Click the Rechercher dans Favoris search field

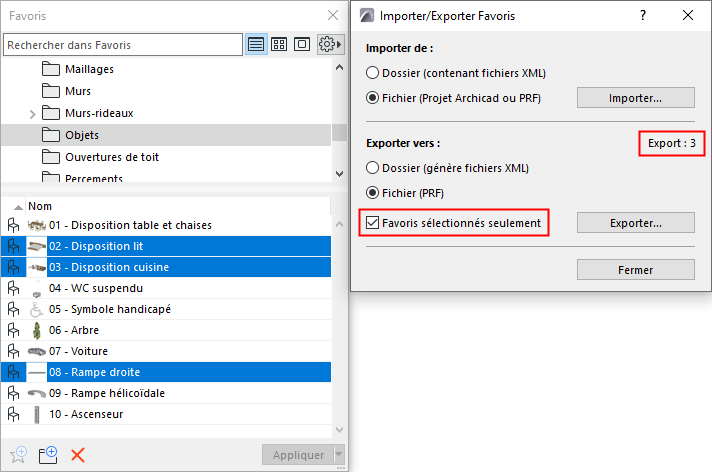[x=123, y=45]
